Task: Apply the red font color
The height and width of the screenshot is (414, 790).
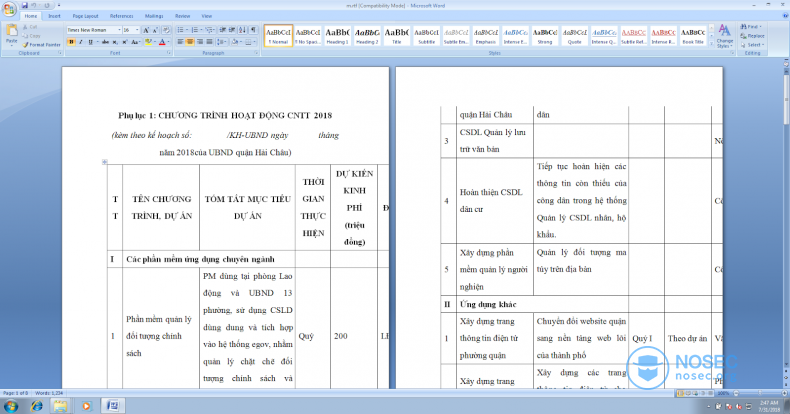Action: pos(162,42)
